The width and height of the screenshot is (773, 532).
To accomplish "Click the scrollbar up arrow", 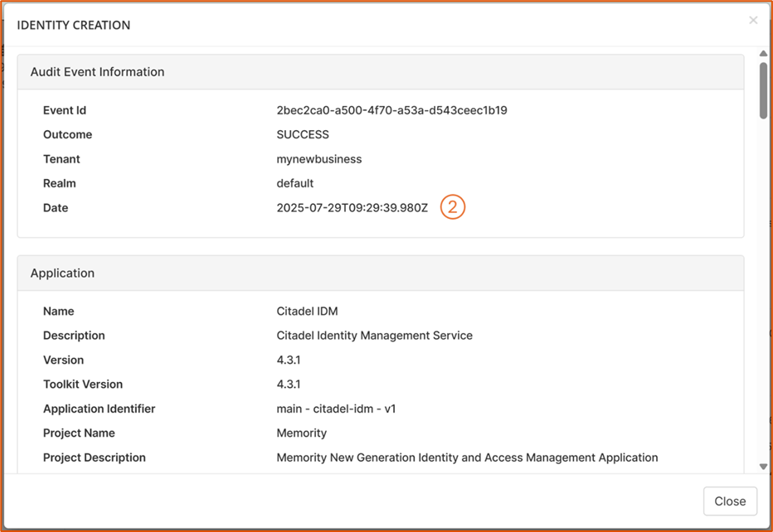I will [763, 54].
